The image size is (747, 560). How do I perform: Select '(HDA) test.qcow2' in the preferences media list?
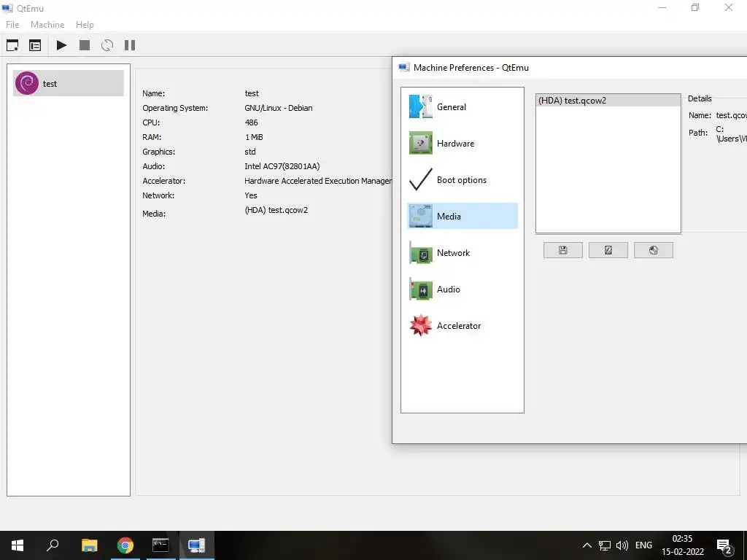click(x=608, y=101)
